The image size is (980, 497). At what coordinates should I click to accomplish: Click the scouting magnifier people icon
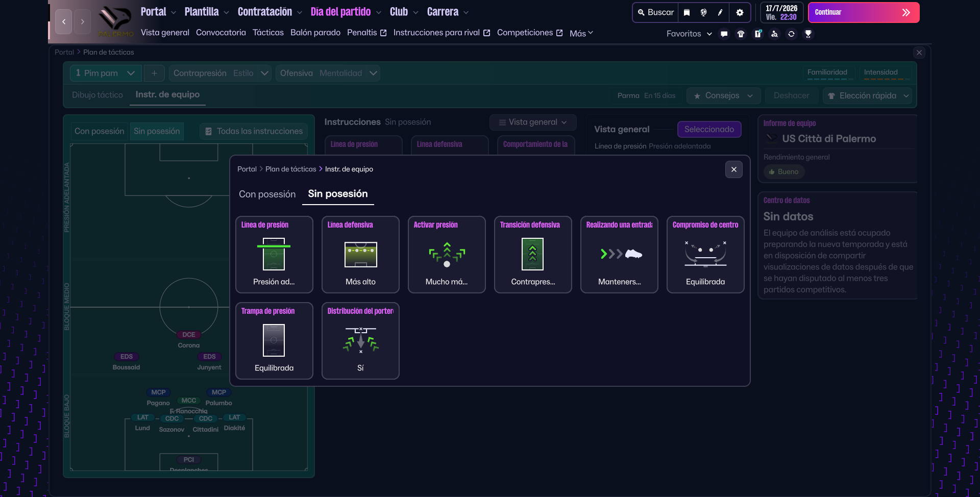(774, 34)
